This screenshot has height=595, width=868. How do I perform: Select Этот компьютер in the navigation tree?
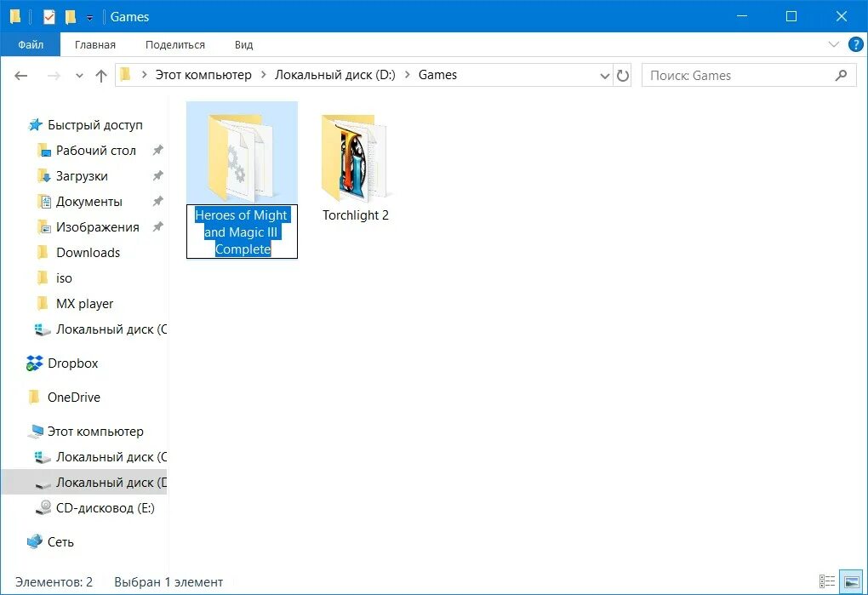click(x=95, y=432)
